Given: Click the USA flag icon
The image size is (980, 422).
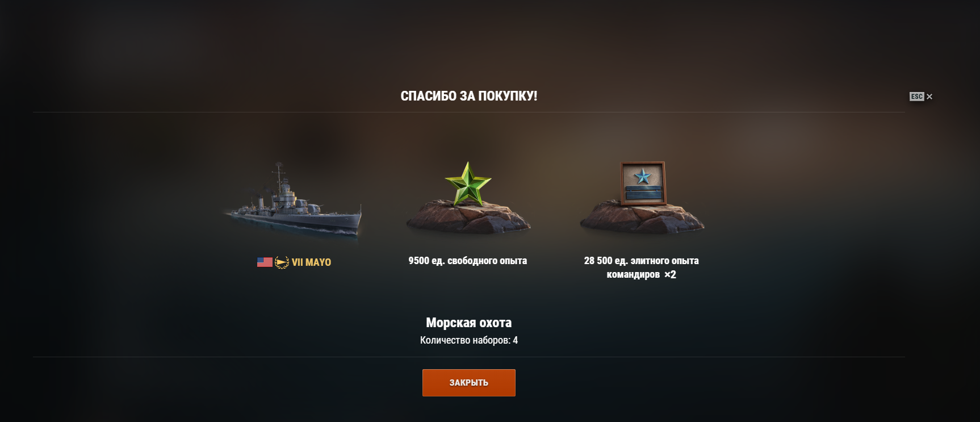Looking at the screenshot, I should [265, 262].
